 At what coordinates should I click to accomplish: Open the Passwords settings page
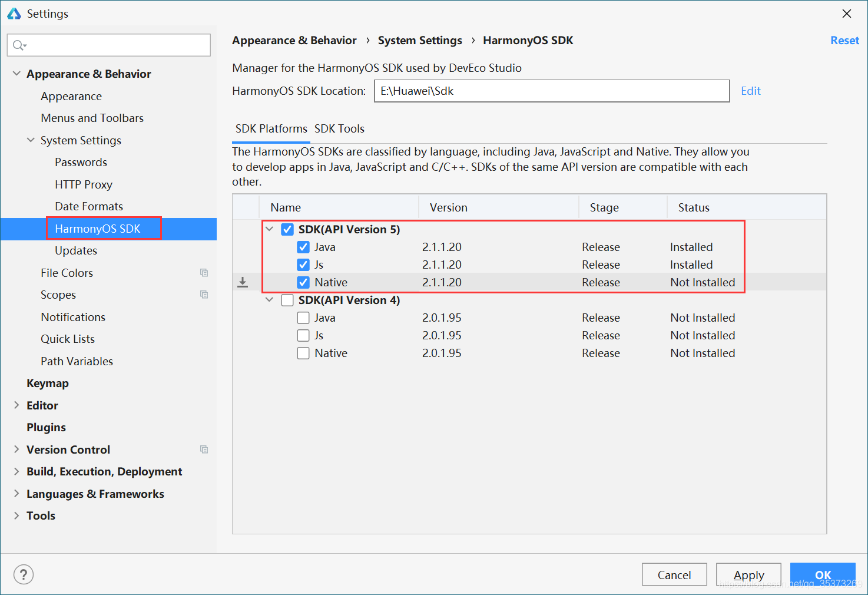tap(81, 162)
